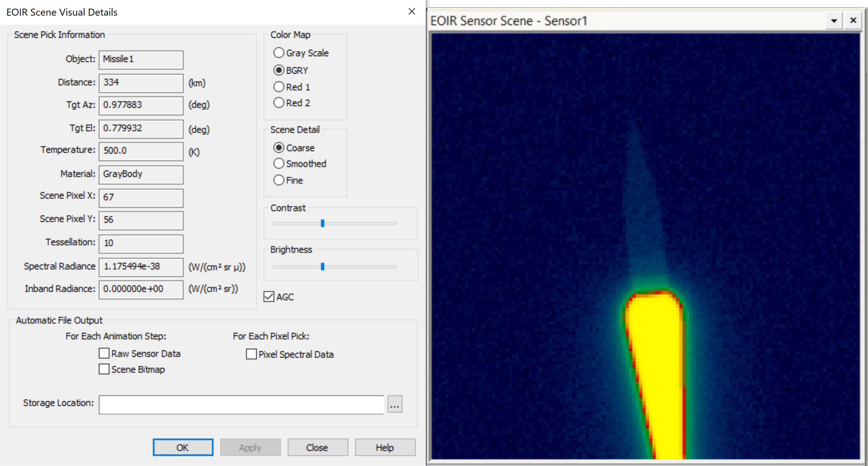Click the Help button
This screenshot has width=868, height=466.
(x=385, y=447)
